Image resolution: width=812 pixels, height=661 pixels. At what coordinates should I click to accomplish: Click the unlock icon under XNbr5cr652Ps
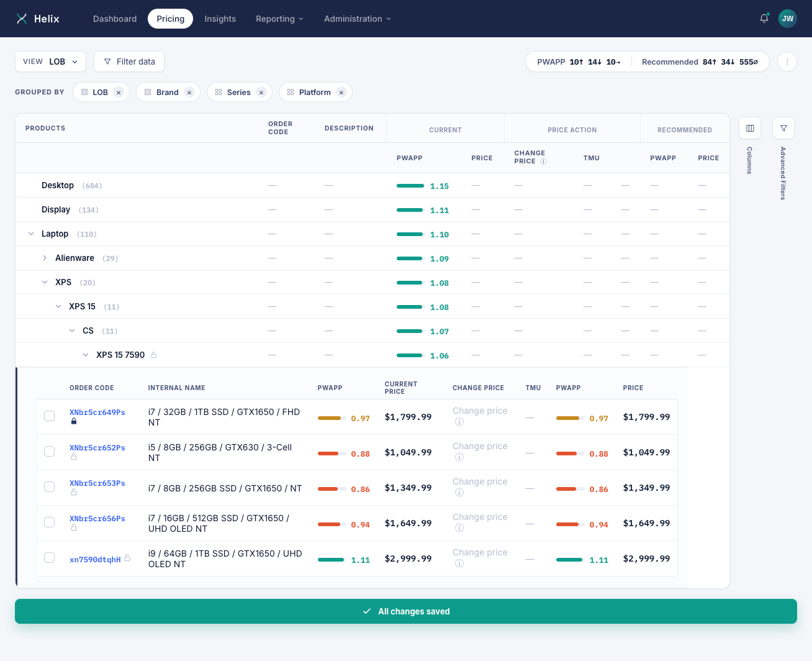pos(74,457)
